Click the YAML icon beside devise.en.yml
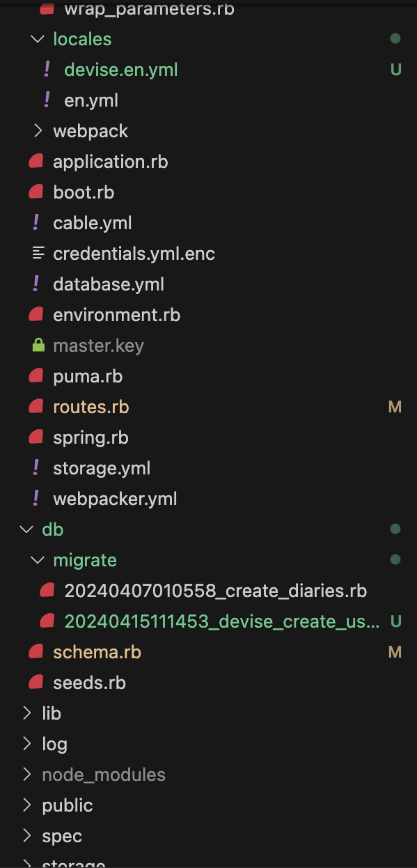417x868 pixels. tap(47, 69)
